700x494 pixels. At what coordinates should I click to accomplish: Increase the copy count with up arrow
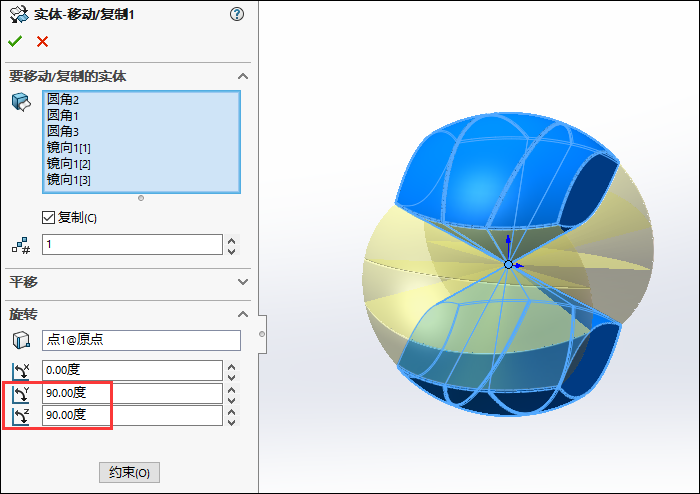(231, 241)
